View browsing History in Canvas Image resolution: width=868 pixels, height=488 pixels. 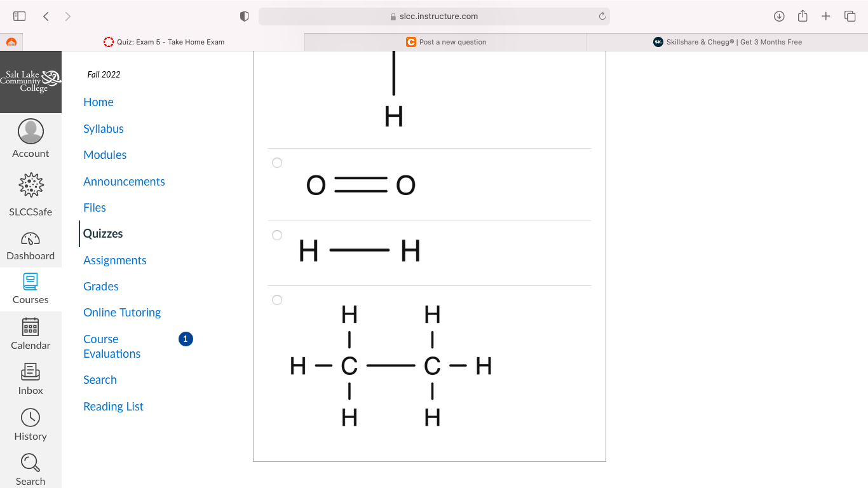[x=31, y=424]
